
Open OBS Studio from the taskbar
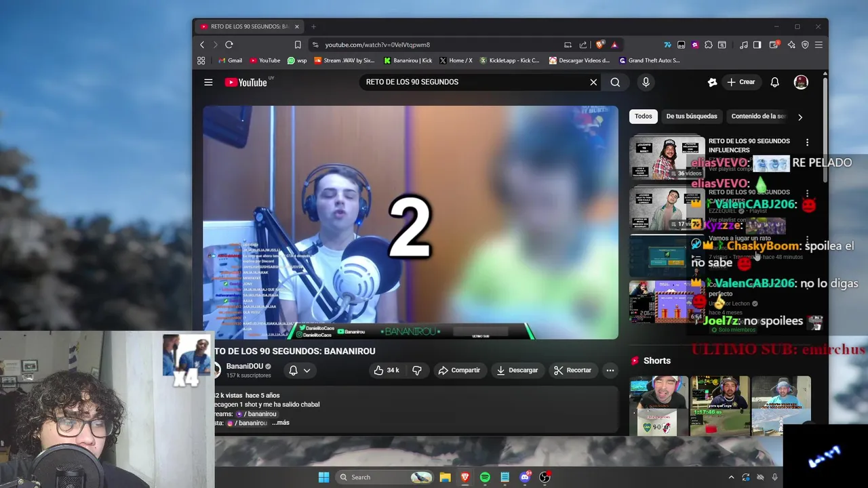(545, 477)
